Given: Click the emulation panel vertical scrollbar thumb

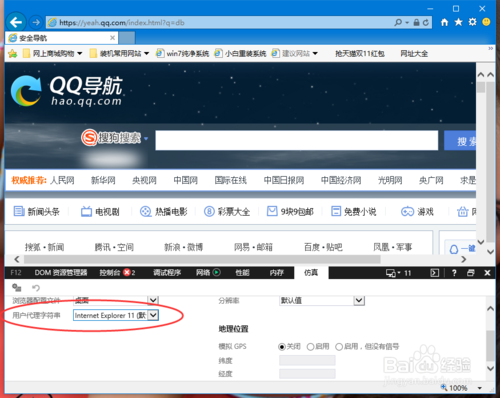Looking at the screenshot, I should click(490, 345).
